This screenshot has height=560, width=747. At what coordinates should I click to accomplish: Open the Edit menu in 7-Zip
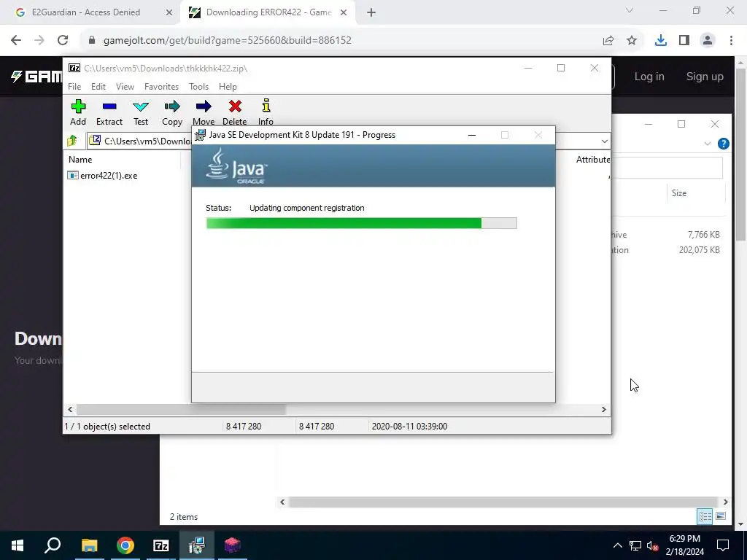(98, 87)
